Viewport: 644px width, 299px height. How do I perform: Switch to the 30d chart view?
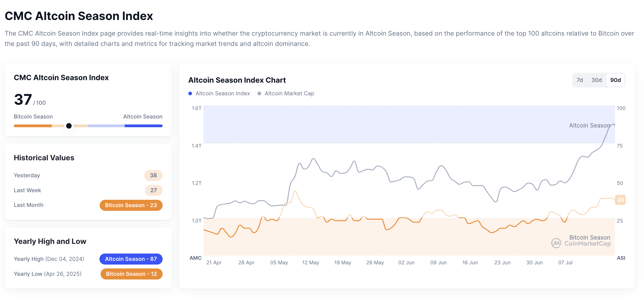(x=597, y=80)
